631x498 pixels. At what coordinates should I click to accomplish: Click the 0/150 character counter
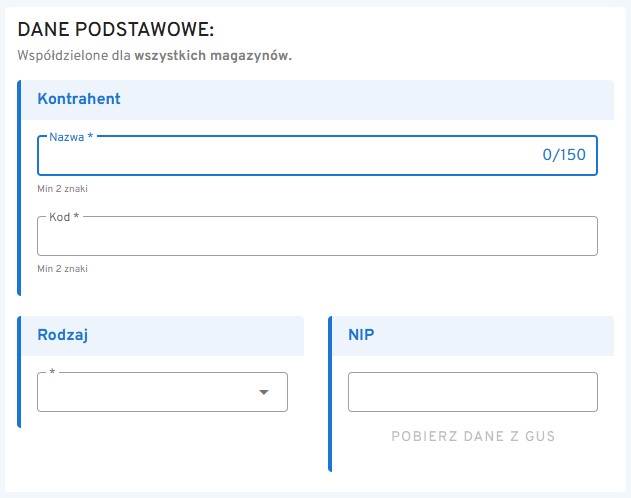[564, 155]
